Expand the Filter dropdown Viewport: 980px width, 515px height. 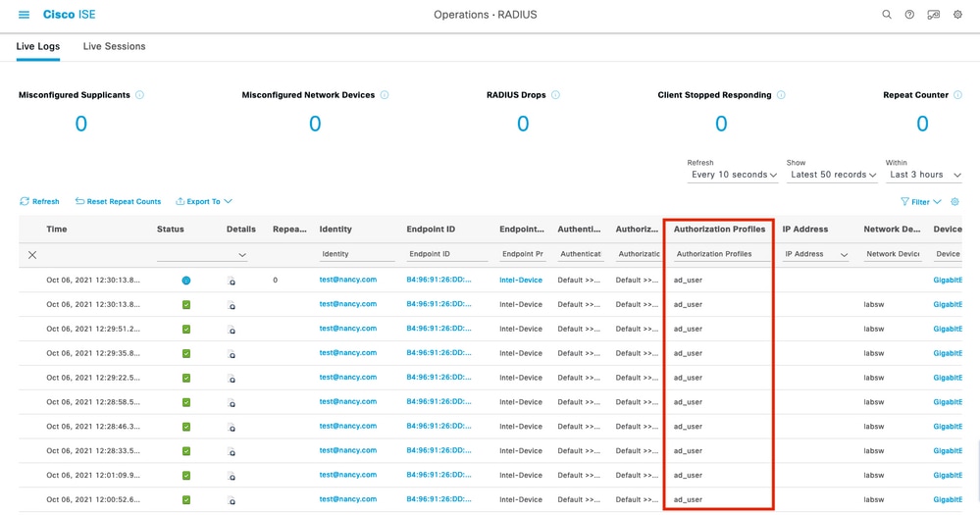pos(920,202)
